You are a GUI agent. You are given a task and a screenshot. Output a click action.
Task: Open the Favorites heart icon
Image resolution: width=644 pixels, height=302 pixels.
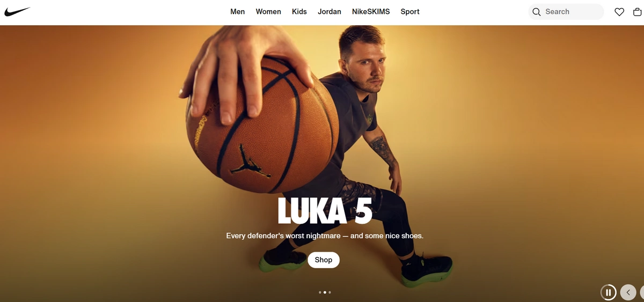click(x=619, y=12)
